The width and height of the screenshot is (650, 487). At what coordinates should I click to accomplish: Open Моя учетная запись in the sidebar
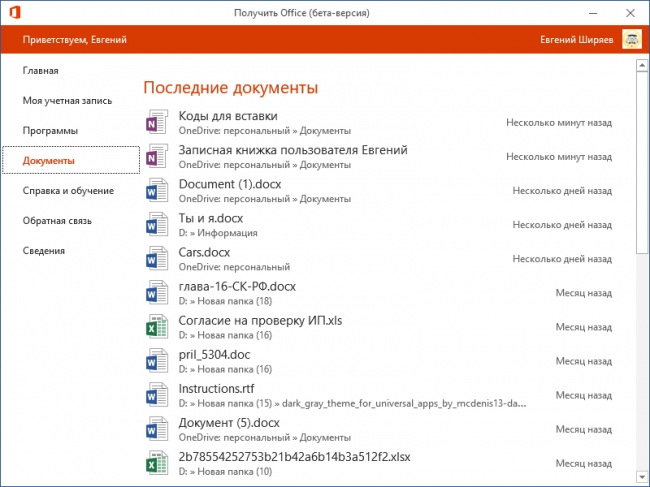67,101
